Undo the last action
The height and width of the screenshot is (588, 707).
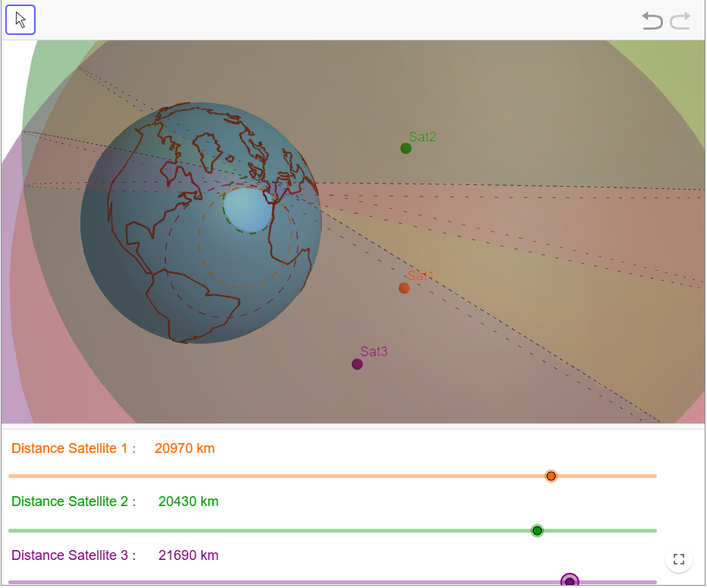[x=652, y=20]
